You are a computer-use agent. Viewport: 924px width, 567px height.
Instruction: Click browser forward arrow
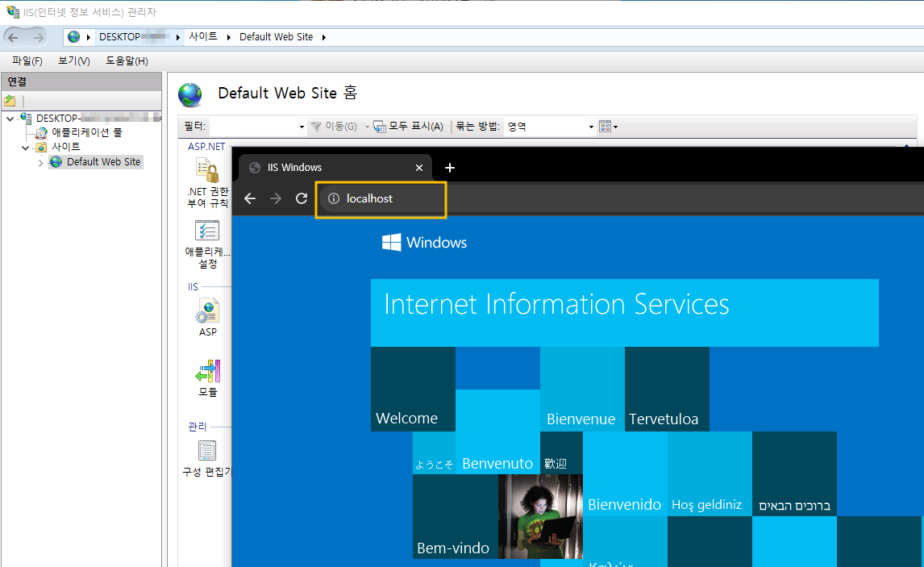276,198
